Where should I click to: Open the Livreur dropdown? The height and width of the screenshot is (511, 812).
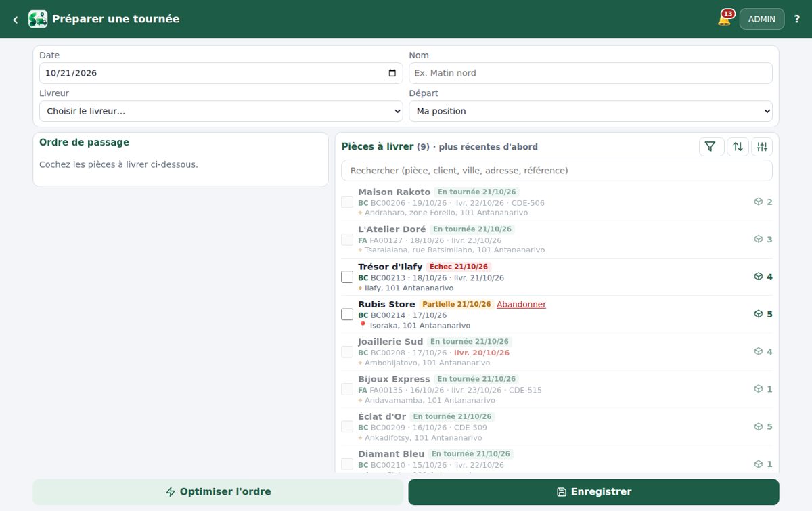pyautogui.click(x=221, y=111)
